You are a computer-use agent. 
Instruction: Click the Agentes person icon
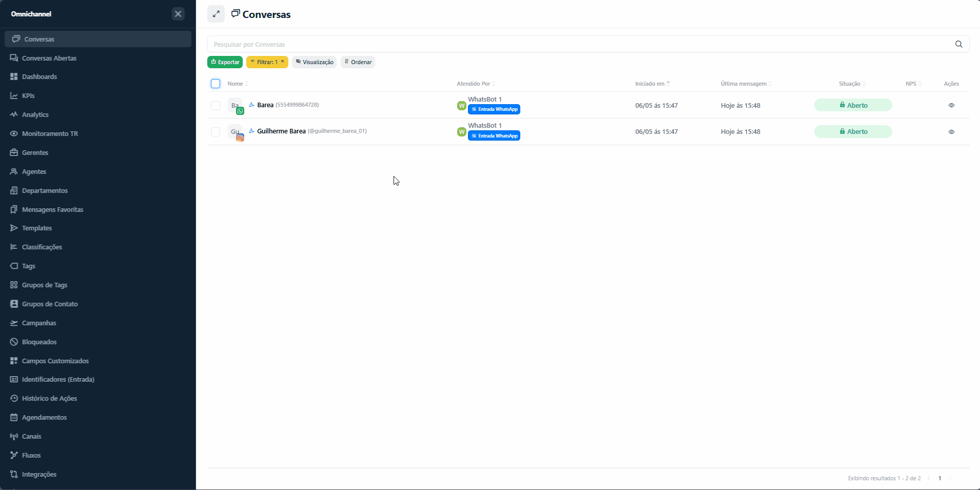click(x=14, y=171)
